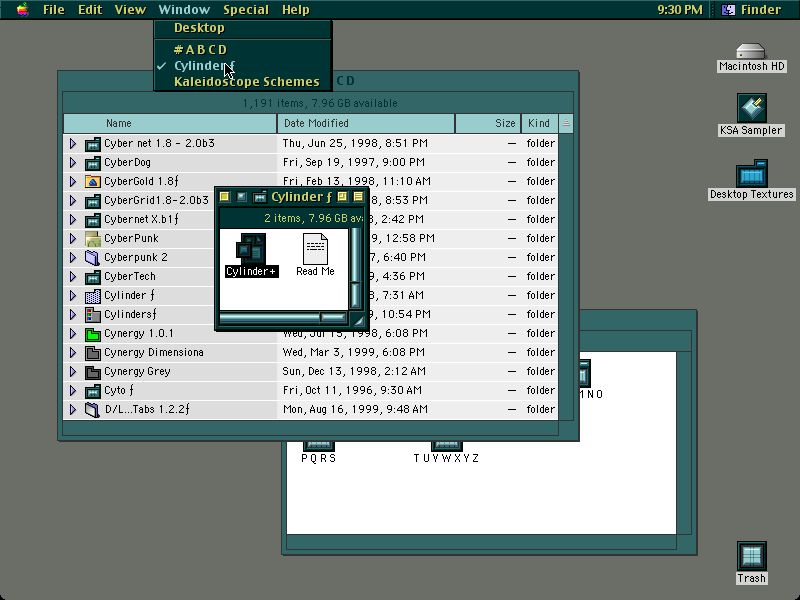The height and width of the screenshot is (600, 800).
Task: Select the Trash icon on the desktop
Action: pyautogui.click(x=752, y=557)
